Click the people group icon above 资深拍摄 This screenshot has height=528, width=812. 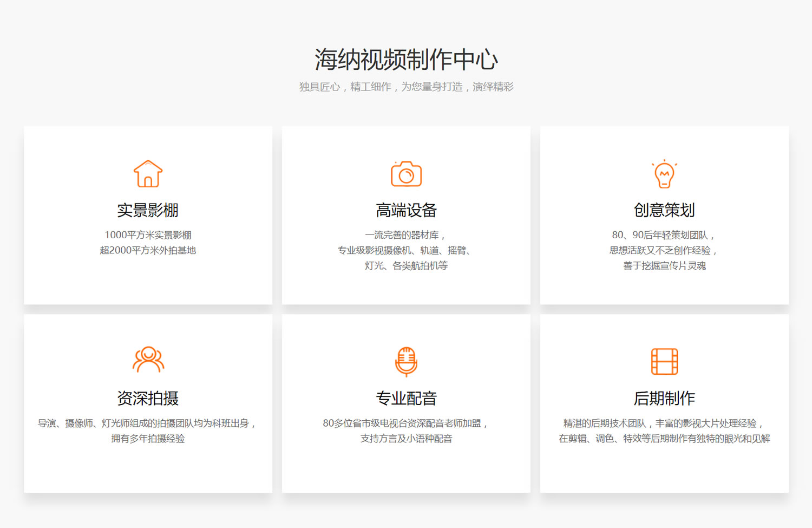(x=148, y=360)
